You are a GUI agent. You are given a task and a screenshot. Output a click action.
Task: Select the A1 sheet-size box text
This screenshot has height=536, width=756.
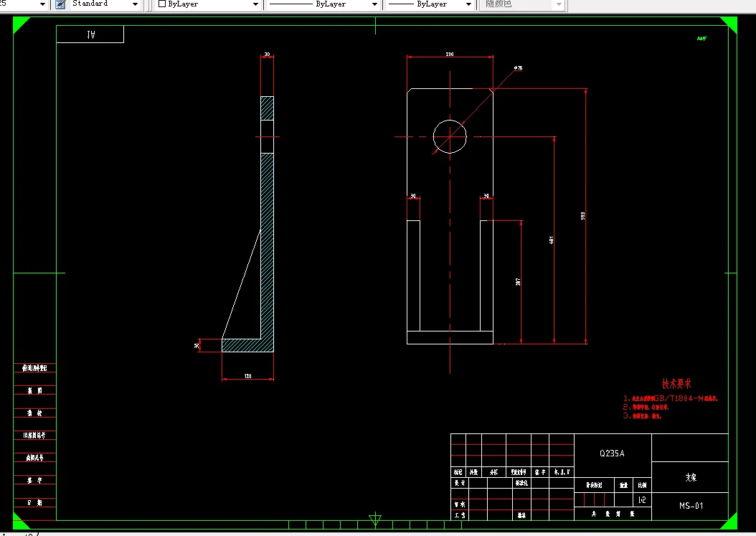(x=90, y=34)
